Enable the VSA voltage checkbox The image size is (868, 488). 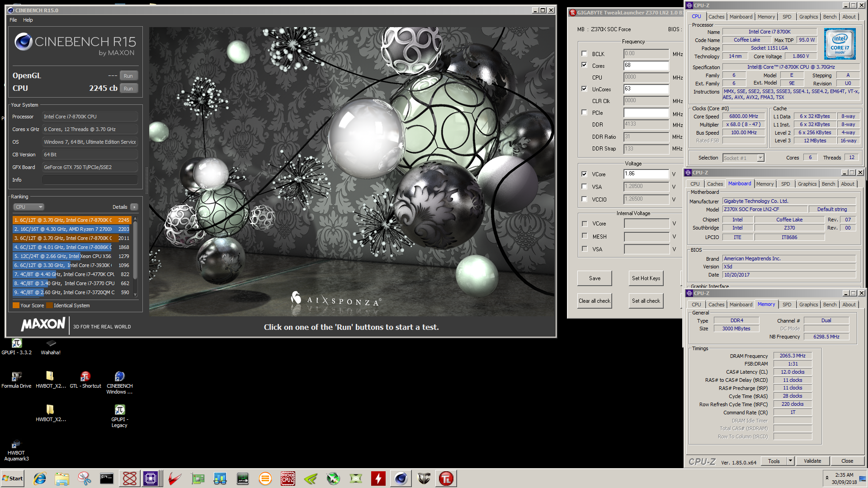point(584,186)
